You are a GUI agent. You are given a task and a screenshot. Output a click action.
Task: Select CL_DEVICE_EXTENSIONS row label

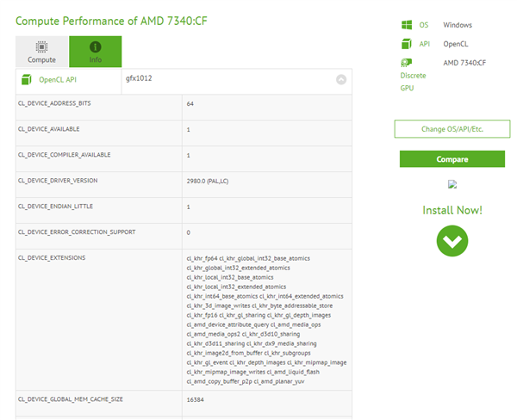pos(52,257)
